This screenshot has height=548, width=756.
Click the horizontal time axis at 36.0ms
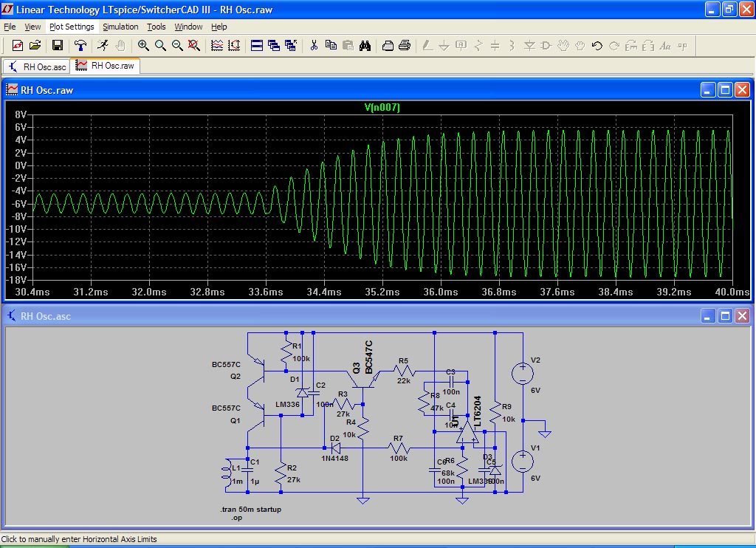pos(441,292)
